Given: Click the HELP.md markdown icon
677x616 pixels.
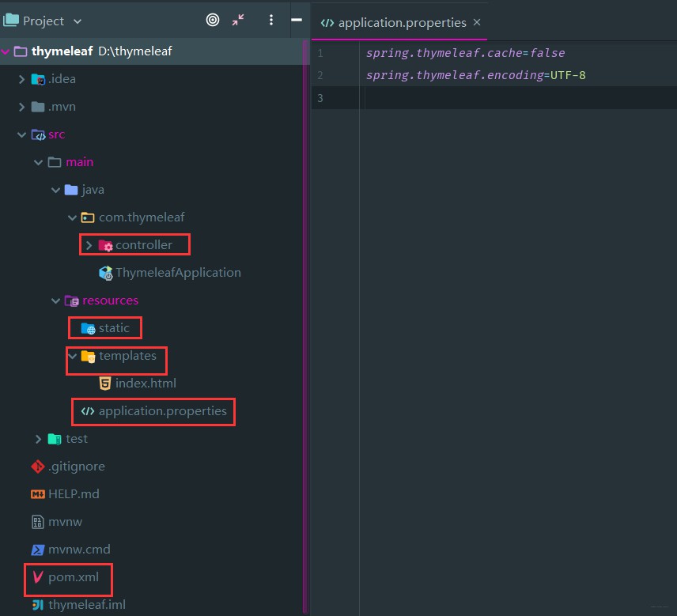Looking at the screenshot, I should pyautogui.click(x=38, y=494).
